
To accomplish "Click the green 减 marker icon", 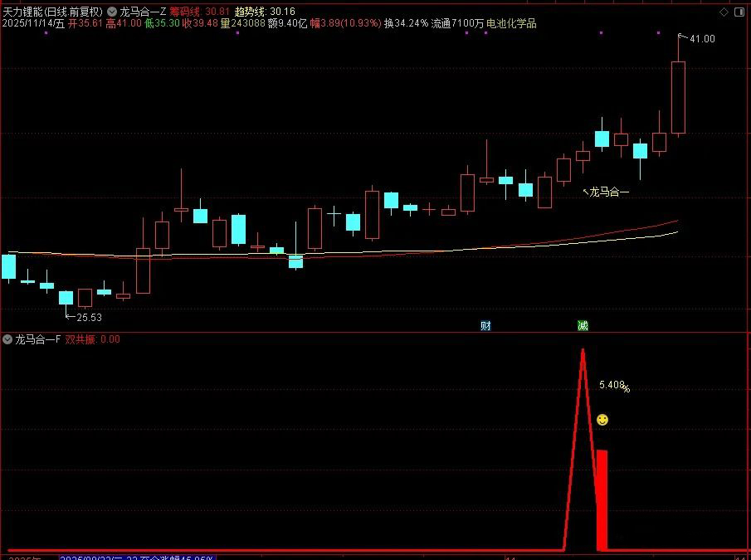I will pyautogui.click(x=583, y=326).
